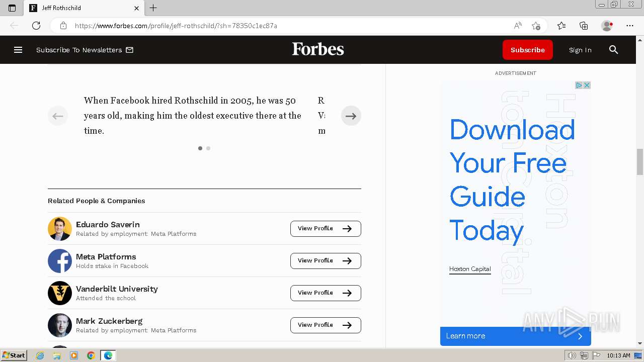Open Mark Zuckerberg name link
The image size is (644, 362).
point(109,321)
